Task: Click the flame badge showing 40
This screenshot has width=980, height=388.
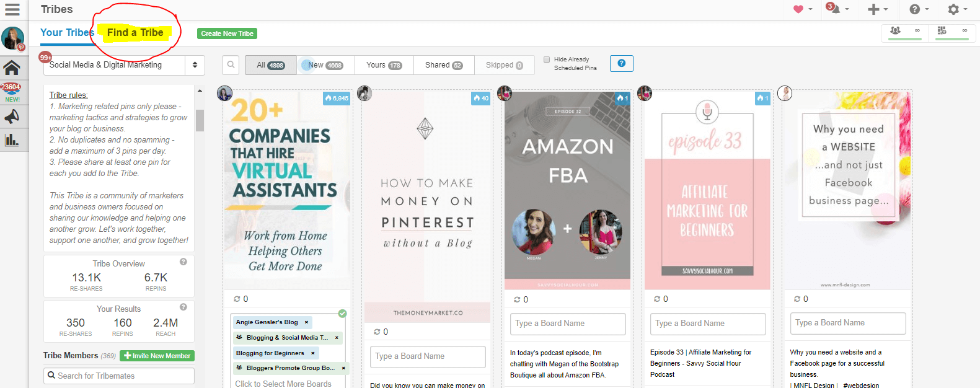Action: [x=480, y=98]
